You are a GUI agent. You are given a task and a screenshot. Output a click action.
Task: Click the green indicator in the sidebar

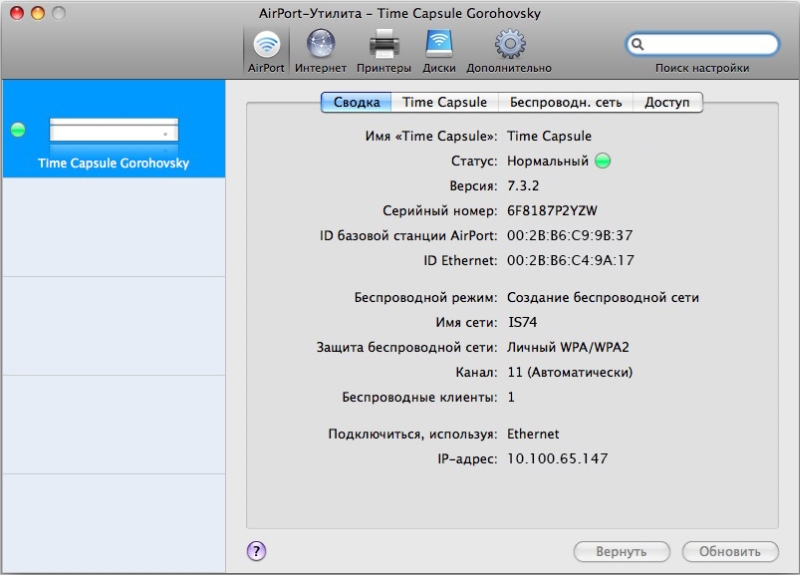click(x=17, y=130)
